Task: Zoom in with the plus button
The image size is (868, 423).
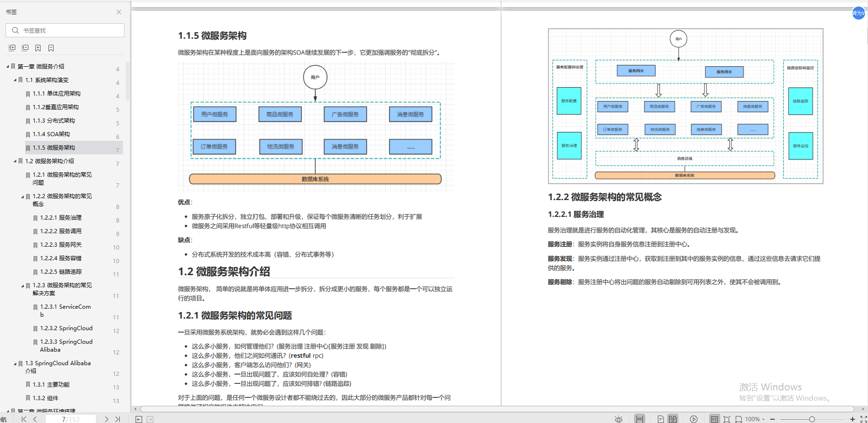Action: 853,419
